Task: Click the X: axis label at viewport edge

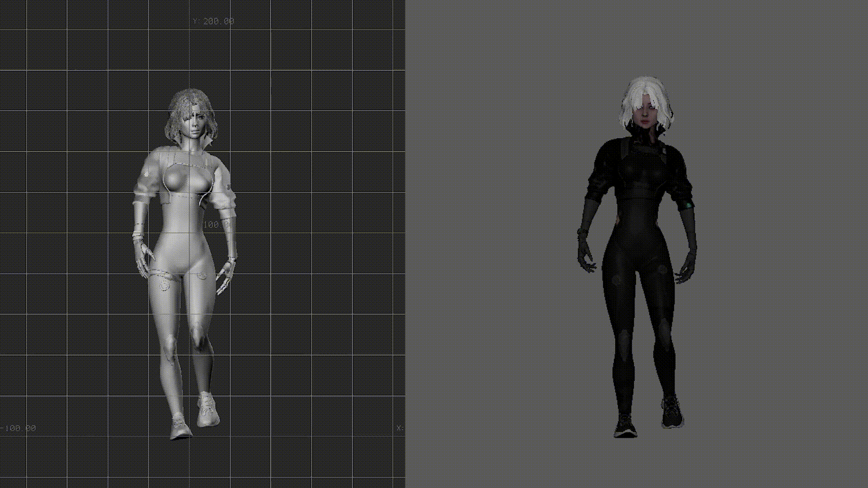Action: (x=400, y=428)
